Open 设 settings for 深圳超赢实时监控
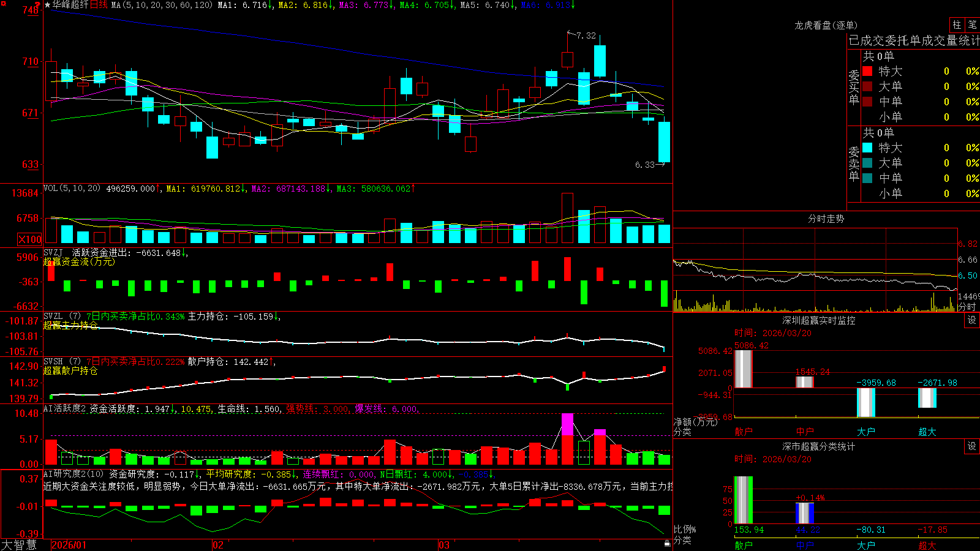 (972, 320)
